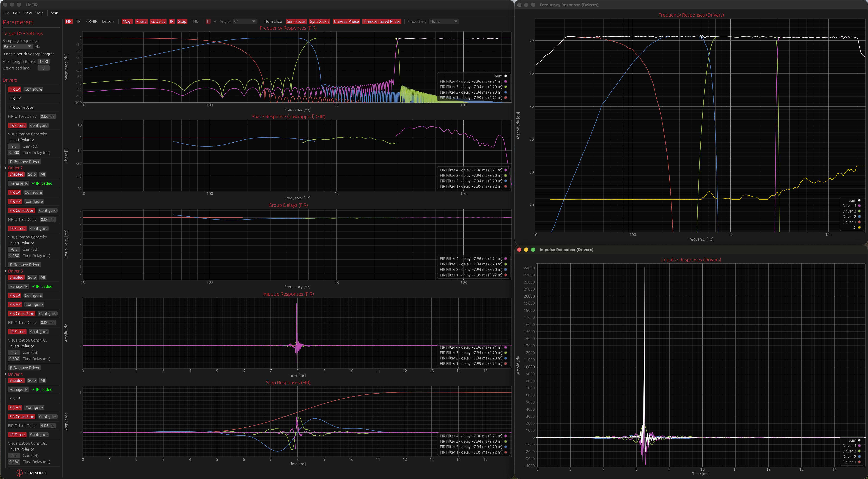Viewport: 868px width, 479px height.
Task: Toggle Sum Focus display option
Action: [296, 21]
